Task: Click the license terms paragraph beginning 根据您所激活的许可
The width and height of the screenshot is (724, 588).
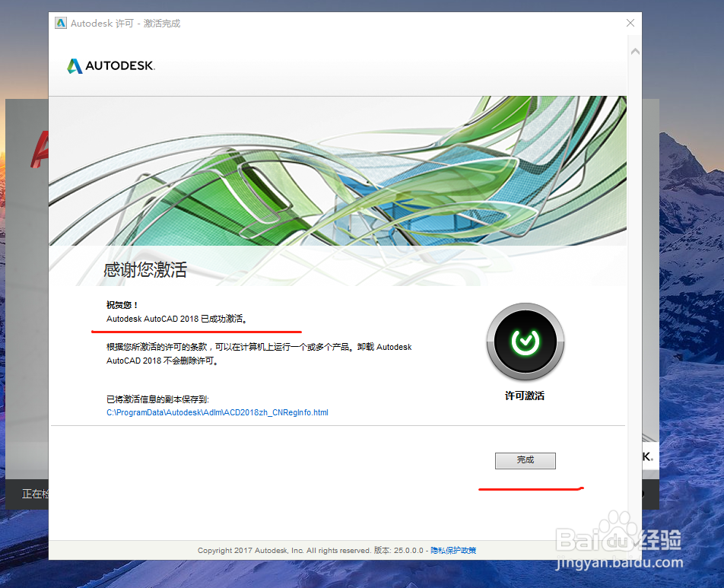Action: [x=259, y=354]
